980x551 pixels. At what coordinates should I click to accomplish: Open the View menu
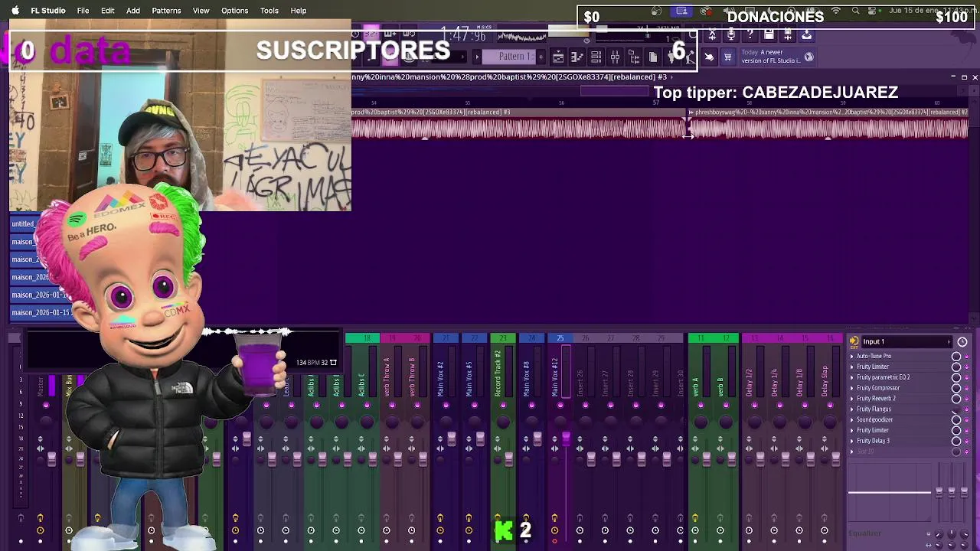[201, 11]
